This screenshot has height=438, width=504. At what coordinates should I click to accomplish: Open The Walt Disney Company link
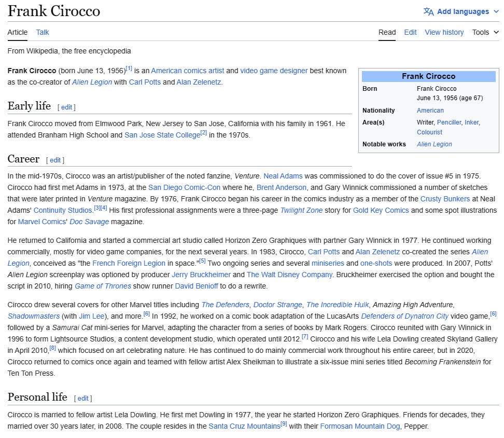coord(290,275)
